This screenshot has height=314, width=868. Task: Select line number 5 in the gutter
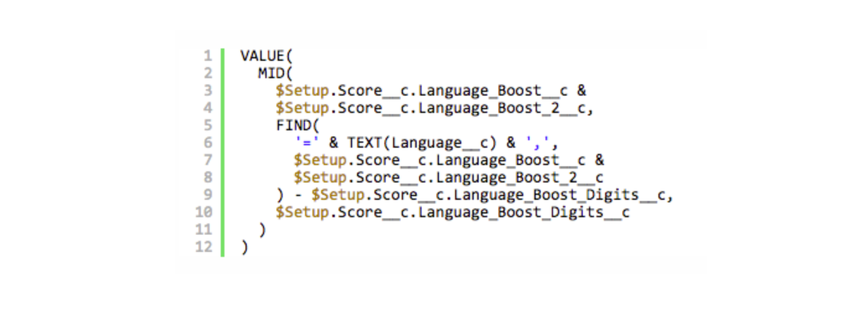(x=208, y=125)
